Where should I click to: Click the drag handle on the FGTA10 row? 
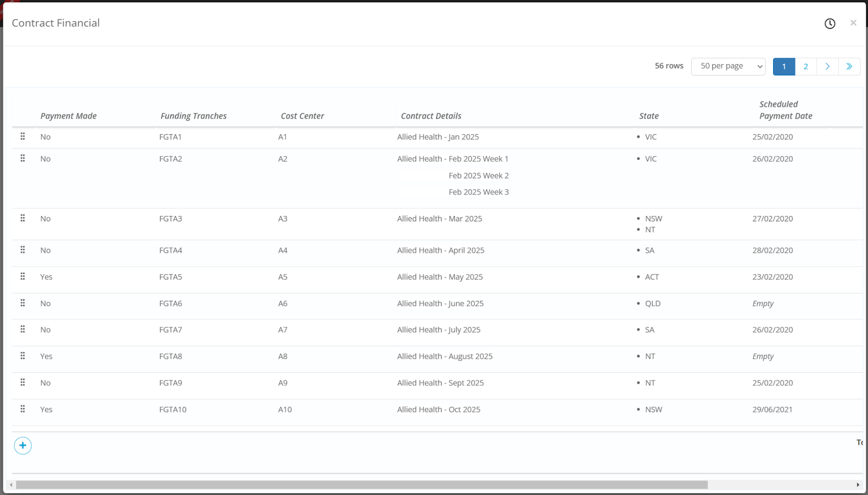tap(22, 409)
